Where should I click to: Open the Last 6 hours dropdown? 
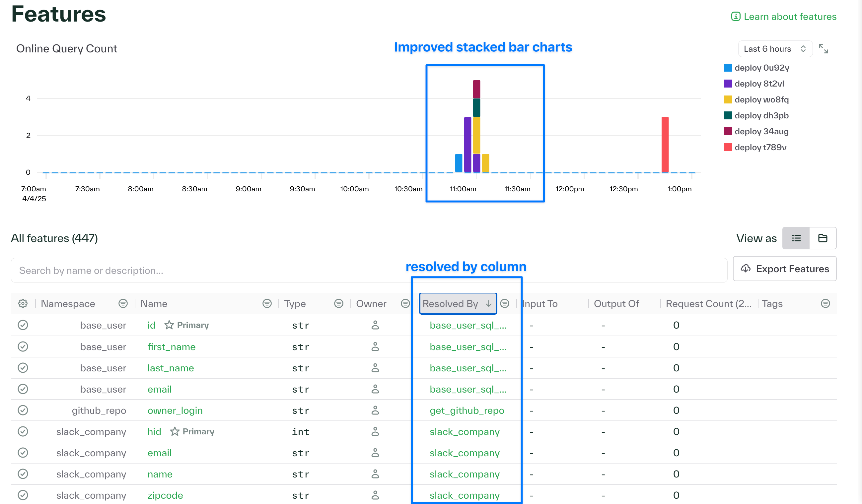pyautogui.click(x=775, y=49)
